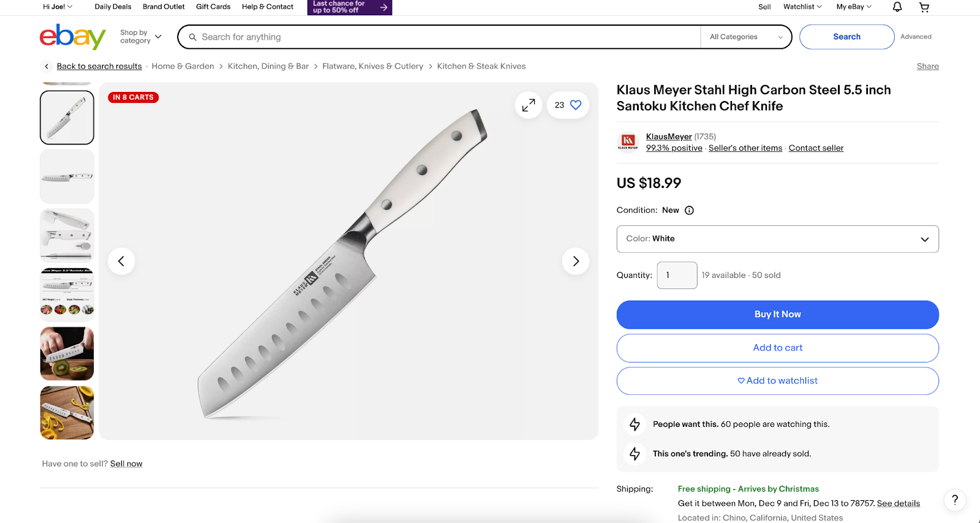The width and height of the screenshot is (980, 523).
Task: Open the All Categories dropdown
Action: pos(745,37)
